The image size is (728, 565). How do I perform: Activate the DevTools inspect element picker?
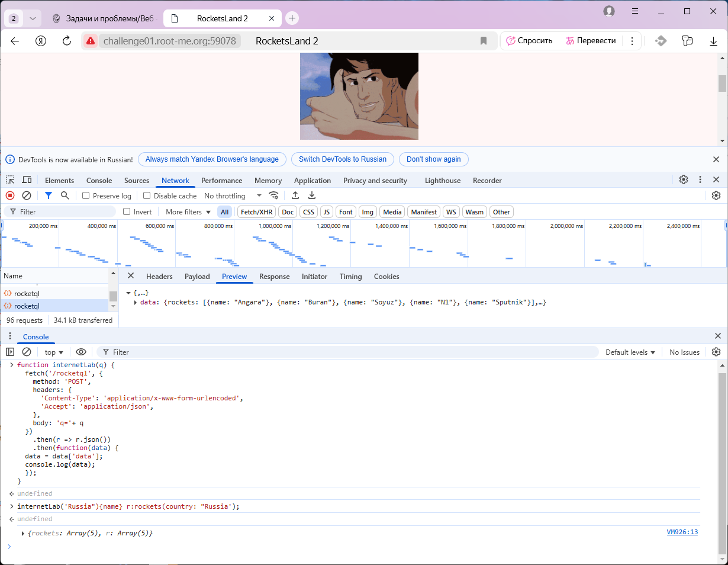(11, 180)
